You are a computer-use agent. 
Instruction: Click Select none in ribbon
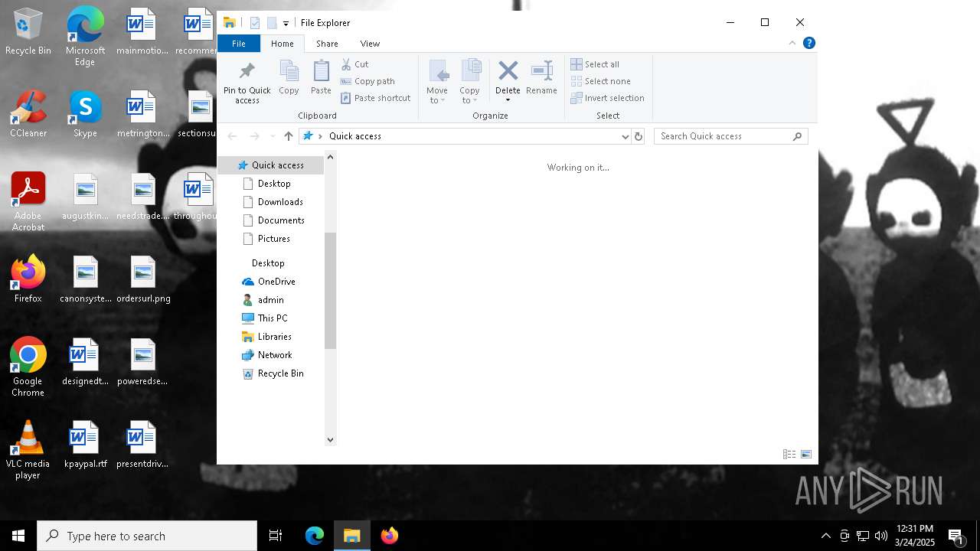tap(601, 81)
